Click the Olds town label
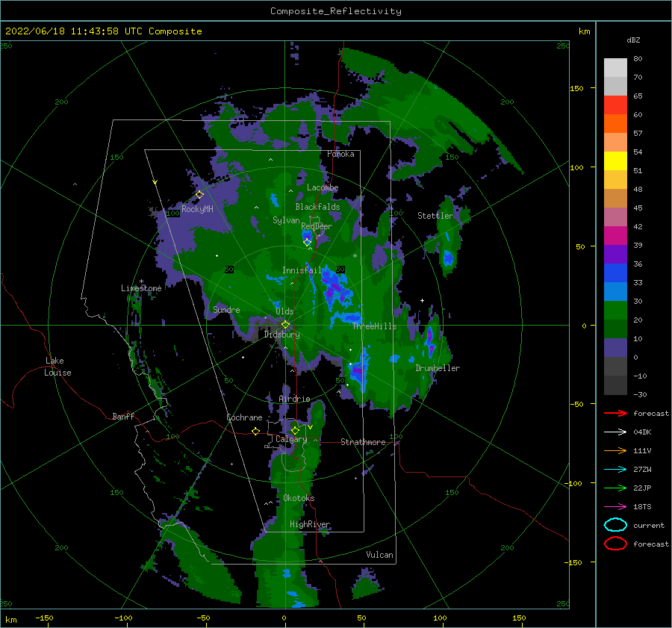Viewport: 672px width, 628px height. [284, 311]
